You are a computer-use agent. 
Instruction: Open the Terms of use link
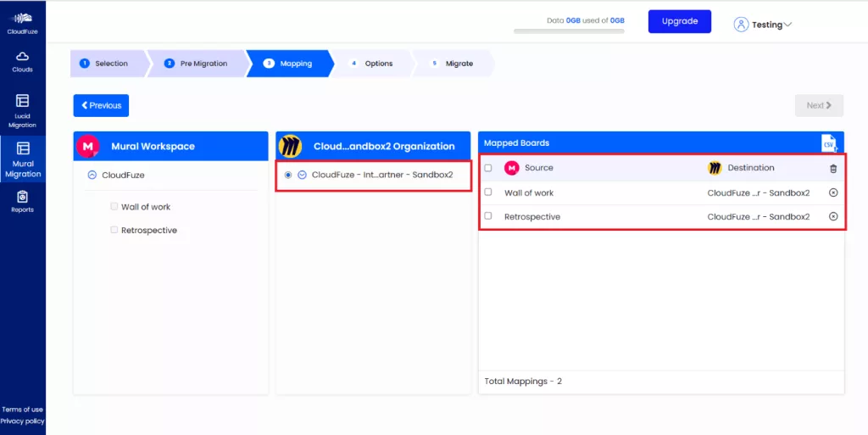click(x=23, y=410)
